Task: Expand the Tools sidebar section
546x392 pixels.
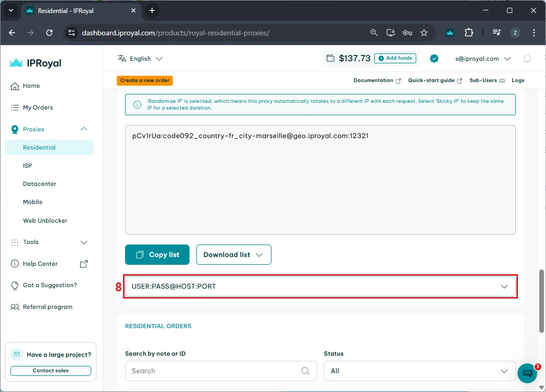Action: (x=84, y=242)
